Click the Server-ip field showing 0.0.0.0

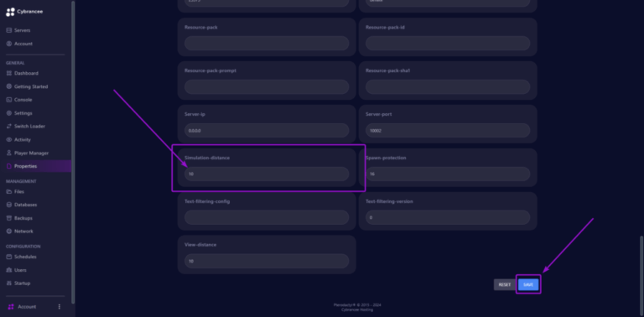pos(267,131)
